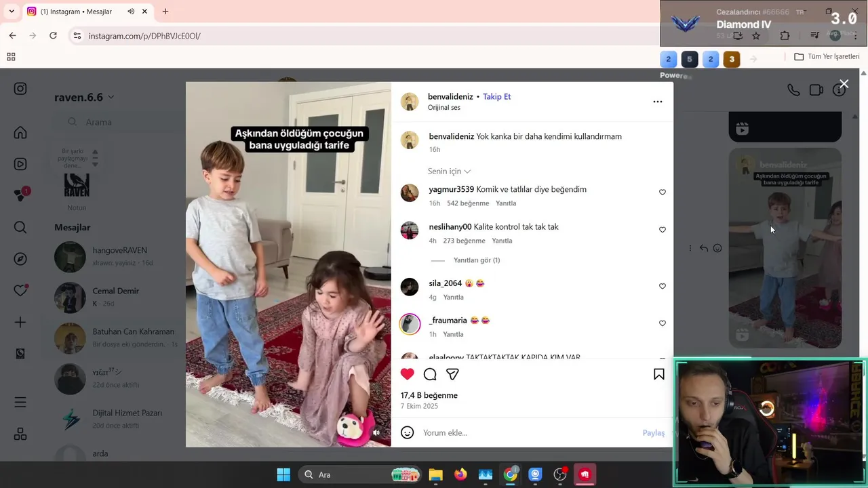Save the post with bookmark icon
Viewport: 868px width, 488px height.
tap(658, 374)
